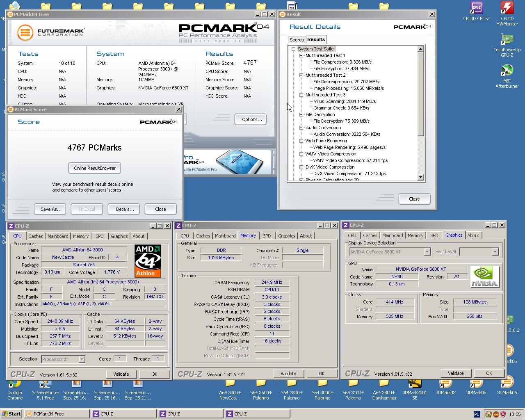Click Save As... in PCMark Score dialog

click(51, 209)
